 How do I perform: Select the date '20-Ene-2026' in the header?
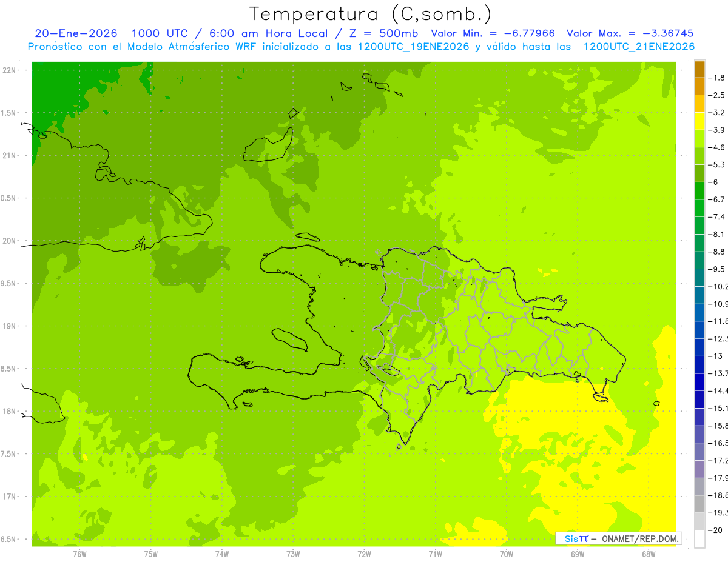(76, 33)
